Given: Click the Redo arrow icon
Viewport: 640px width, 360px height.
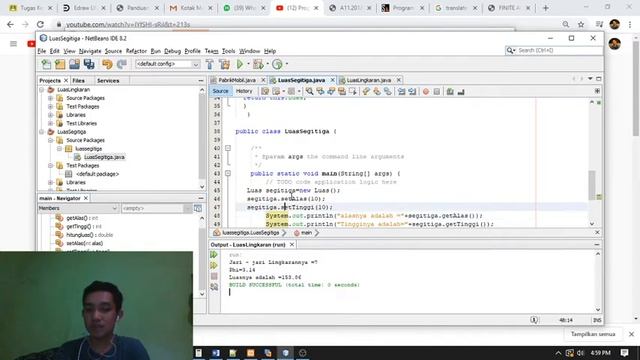Looking at the screenshot, I should [122, 64].
